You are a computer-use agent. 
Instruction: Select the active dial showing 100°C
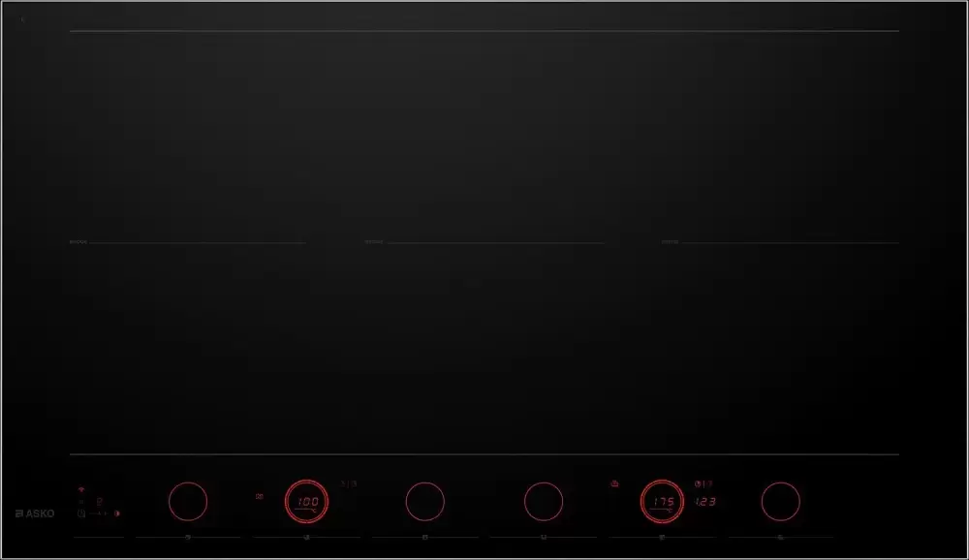pyautogui.click(x=306, y=501)
